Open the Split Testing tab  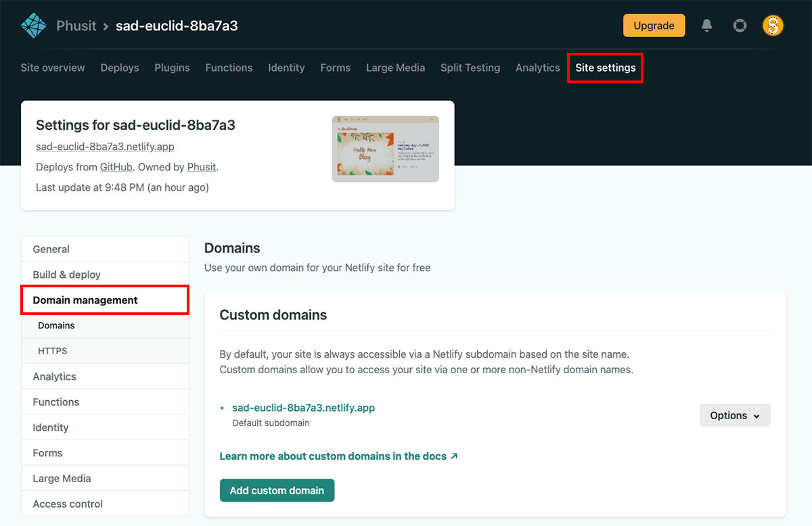point(470,68)
